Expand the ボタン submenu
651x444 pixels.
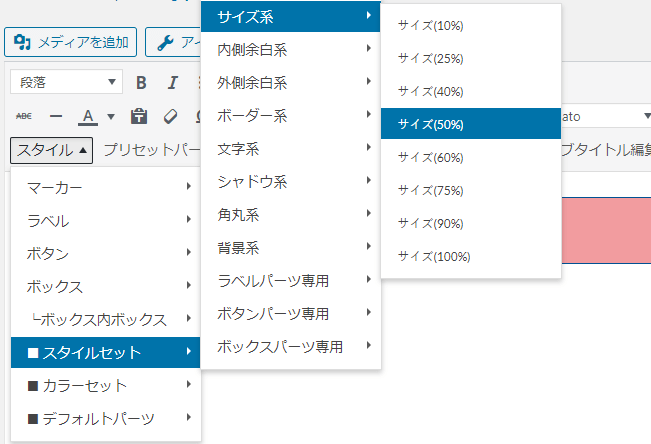(x=106, y=253)
